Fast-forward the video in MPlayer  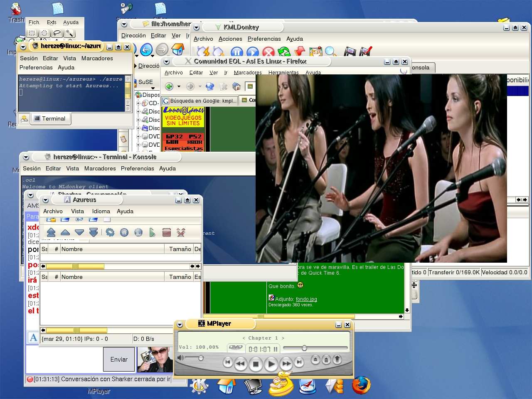point(286,364)
